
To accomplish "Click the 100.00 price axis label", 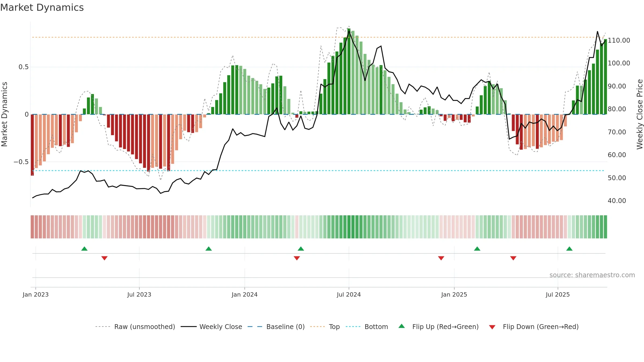I will tap(619, 63).
